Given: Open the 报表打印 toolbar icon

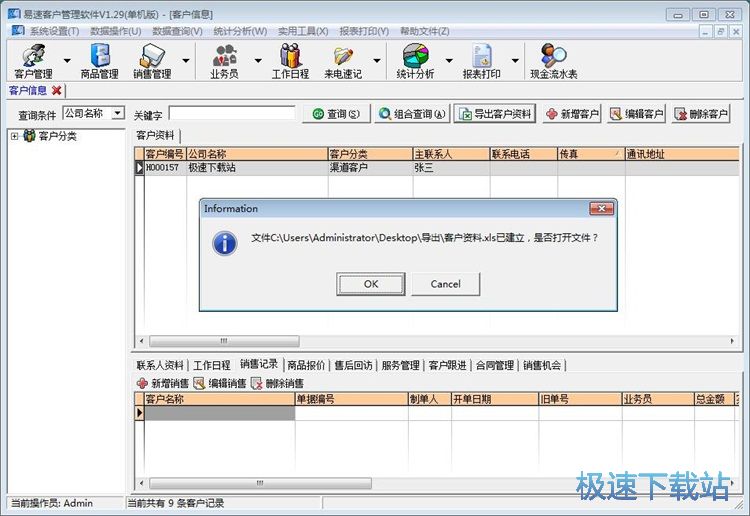Looking at the screenshot, I should [482, 61].
